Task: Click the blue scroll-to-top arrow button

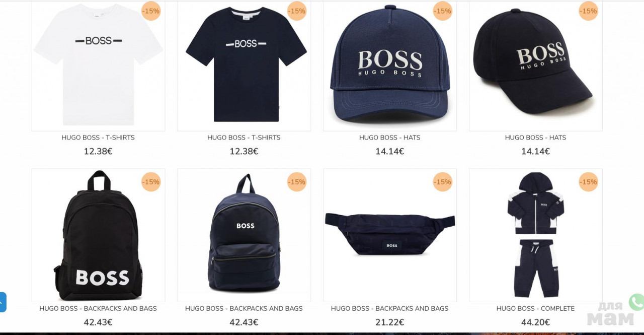Action: click(3, 302)
